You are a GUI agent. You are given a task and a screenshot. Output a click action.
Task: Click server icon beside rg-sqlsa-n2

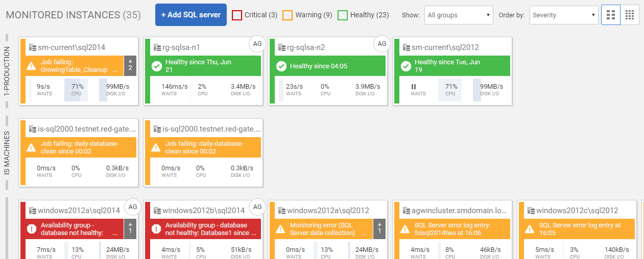tap(281, 47)
